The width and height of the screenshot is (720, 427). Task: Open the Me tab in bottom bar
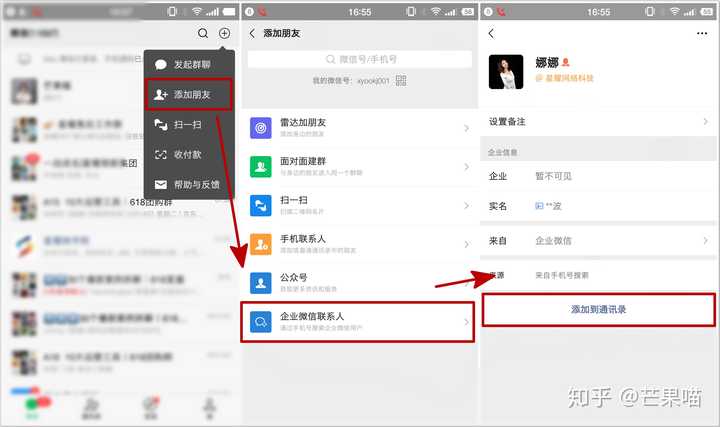pos(209,407)
